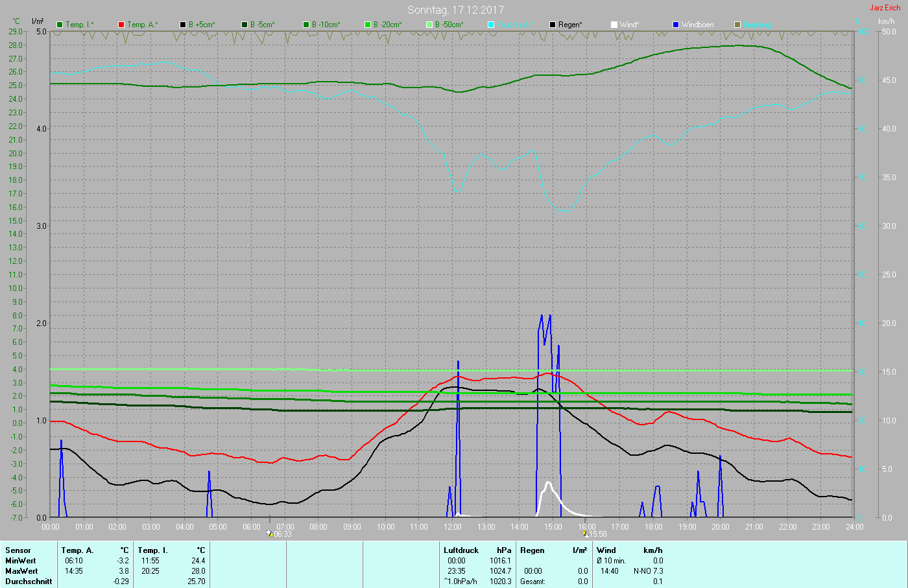Viewport: 908px width, 588px height.
Task: Click the green Temp. I. legend square
Action: (x=60, y=25)
